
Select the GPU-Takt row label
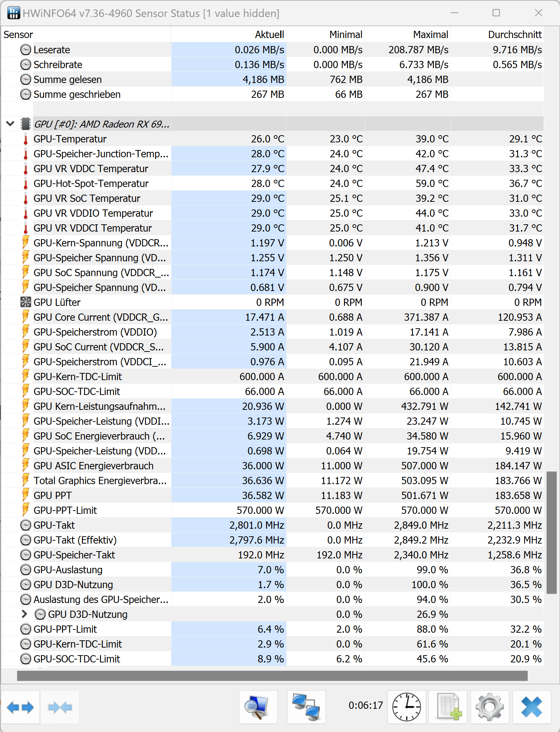point(54,525)
